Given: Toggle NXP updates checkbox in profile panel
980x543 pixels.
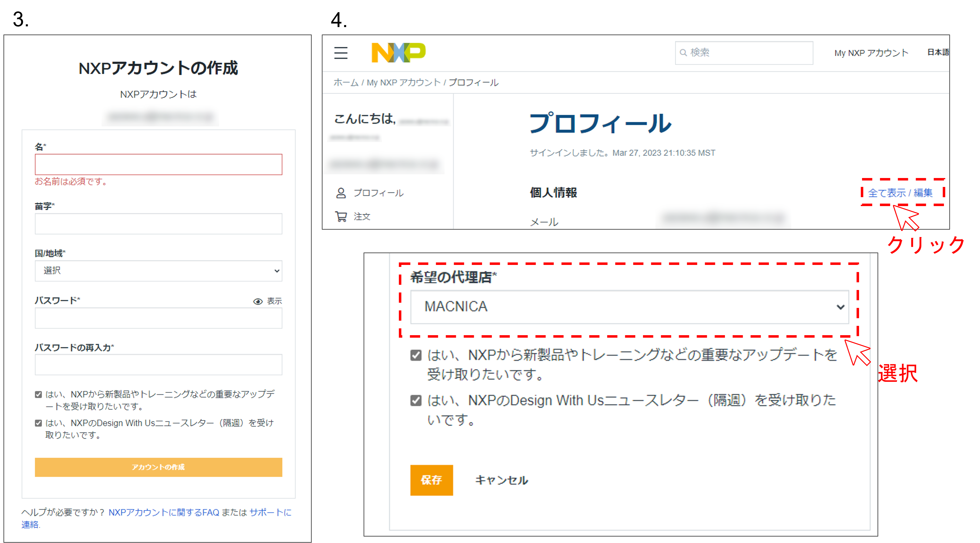Looking at the screenshot, I should [x=416, y=356].
